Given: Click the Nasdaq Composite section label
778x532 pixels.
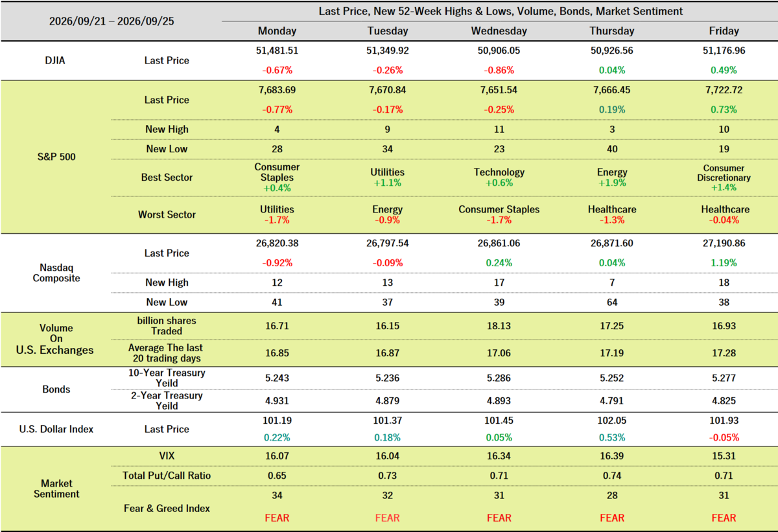Looking at the screenshot, I should pos(56,273).
